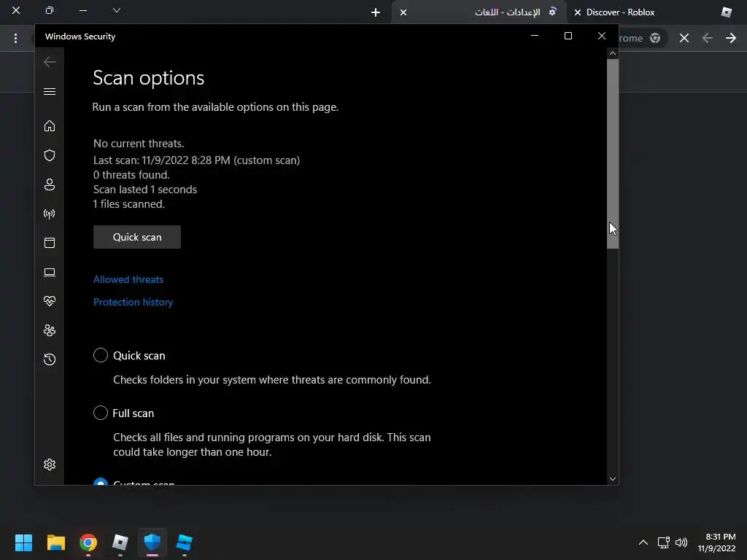The image size is (747, 560).
Task: Expand the system tray hidden icons chevron
Action: point(643,542)
